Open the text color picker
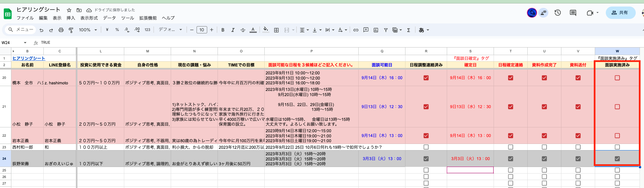The height and width of the screenshot is (188, 644). point(253,30)
